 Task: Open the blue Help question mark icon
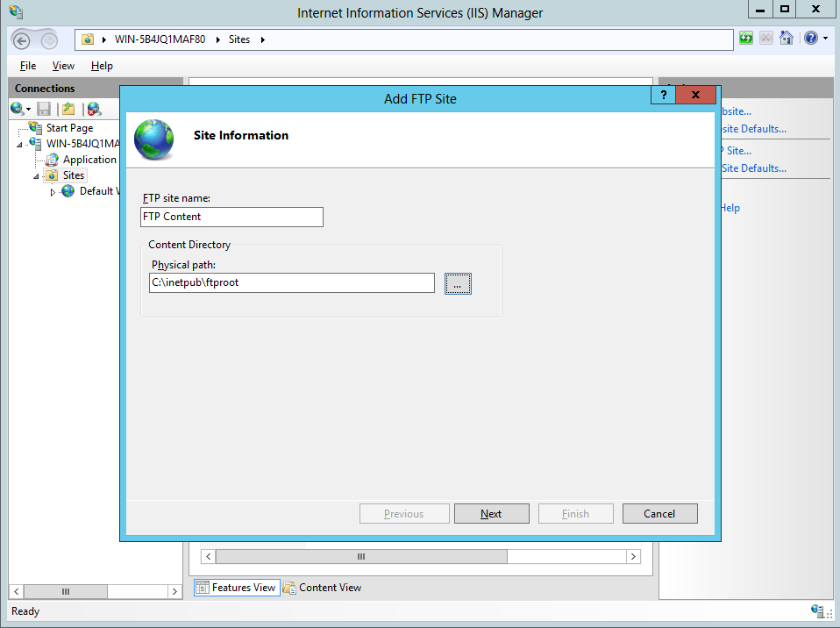[810, 39]
